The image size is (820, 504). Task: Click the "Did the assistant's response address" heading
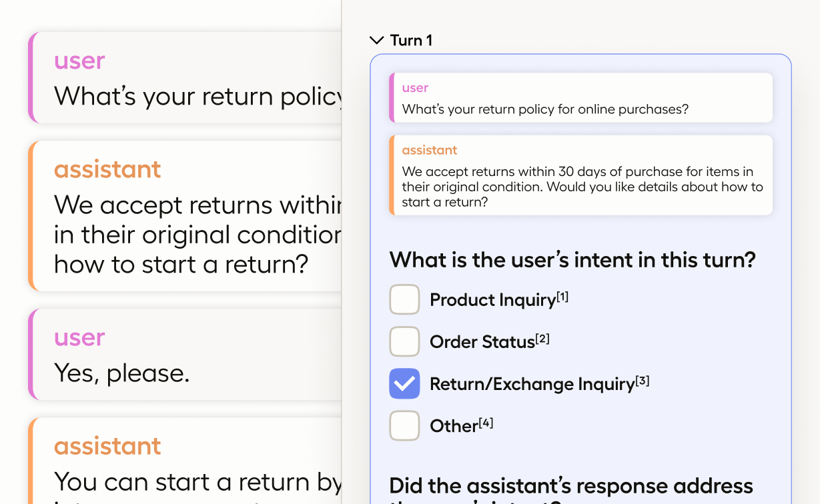[x=570, y=486]
